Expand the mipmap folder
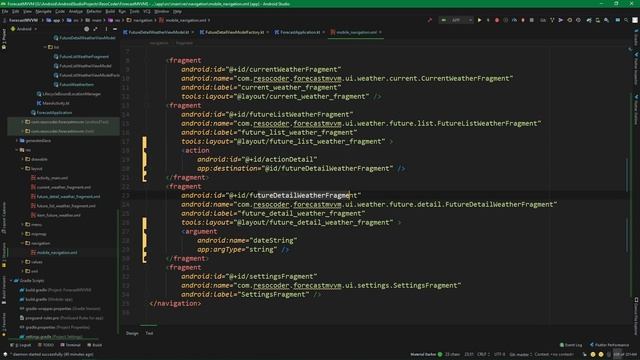The height and width of the screenshot is (360, 640). pos(22,234)
